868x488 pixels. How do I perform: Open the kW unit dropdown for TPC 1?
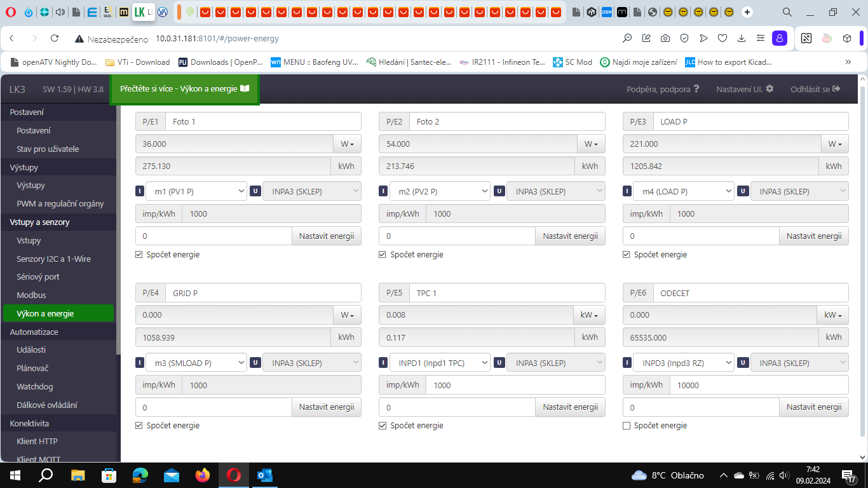tap(590, 315)
